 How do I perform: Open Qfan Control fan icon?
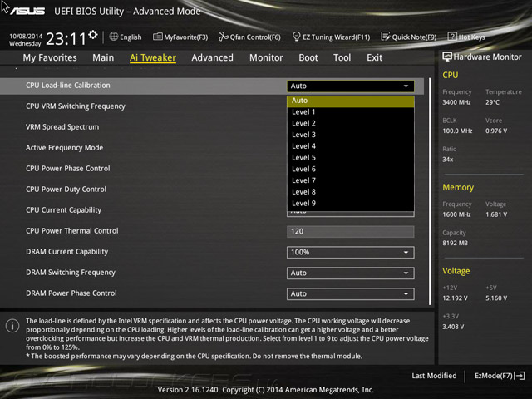224,37
